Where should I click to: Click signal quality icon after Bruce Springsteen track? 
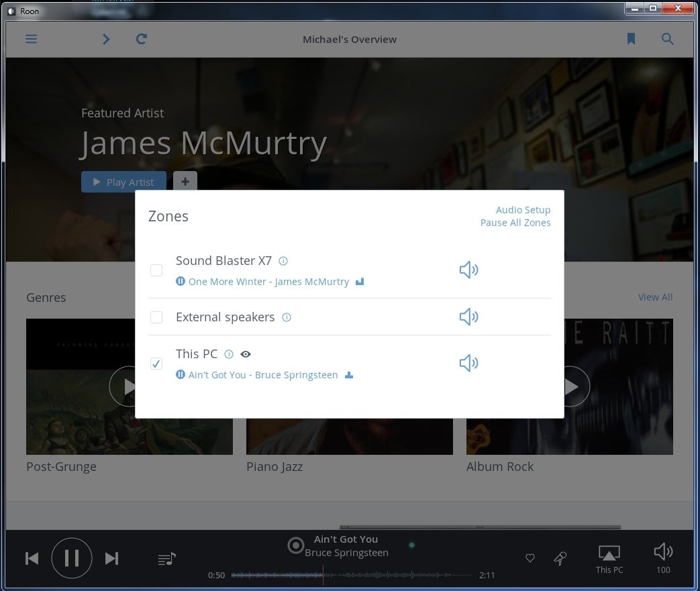coord(349,375)
